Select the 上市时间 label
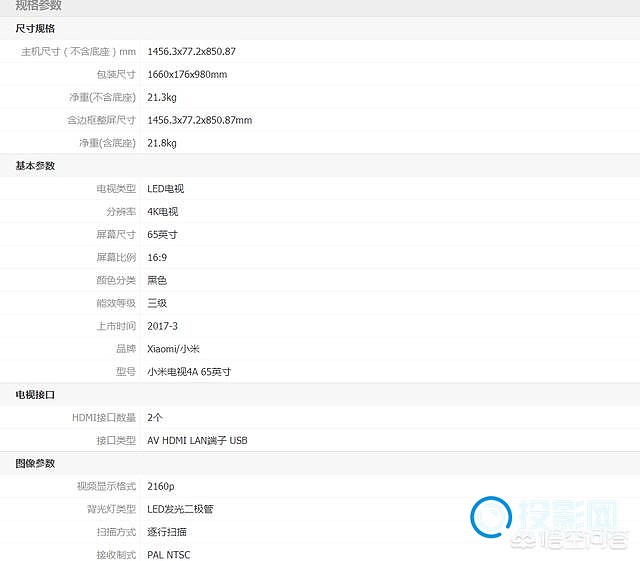 (116, 326)
